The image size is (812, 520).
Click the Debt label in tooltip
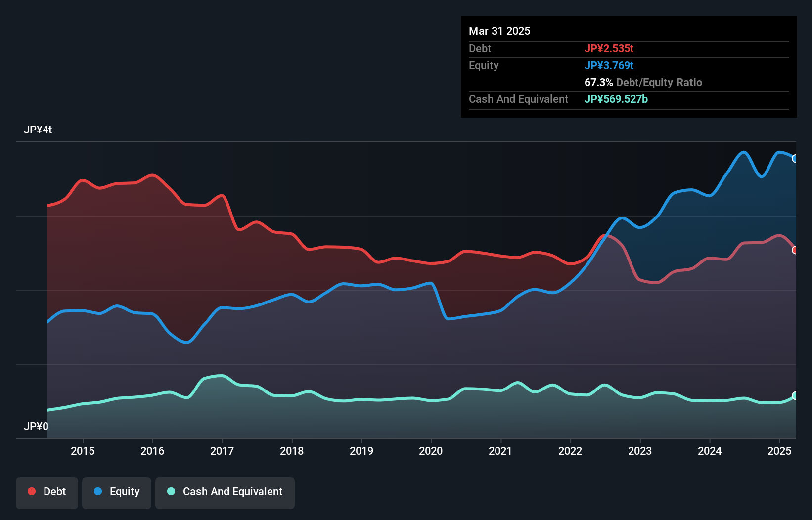tap(480, 48)
